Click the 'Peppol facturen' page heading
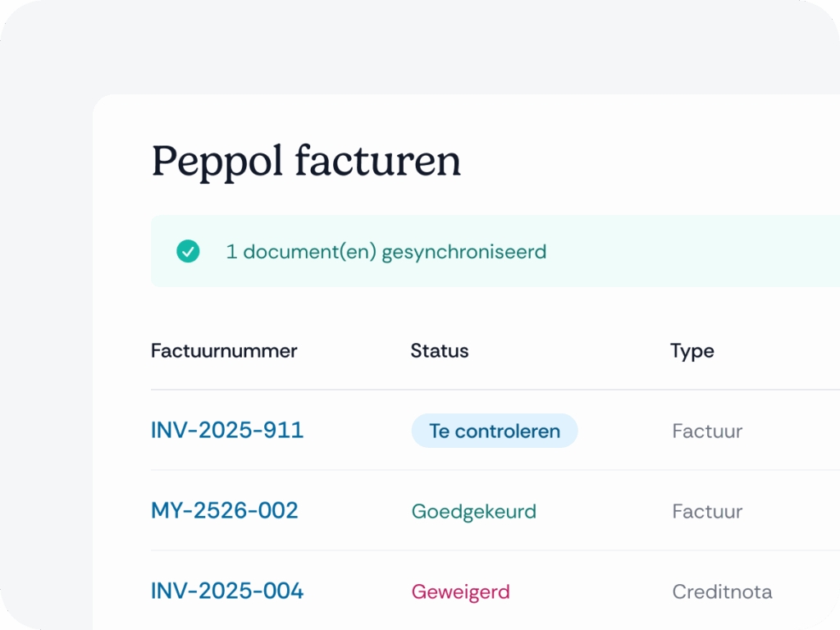Image resolution: width=840 pixels, height=630 pixels. point(306,160)
